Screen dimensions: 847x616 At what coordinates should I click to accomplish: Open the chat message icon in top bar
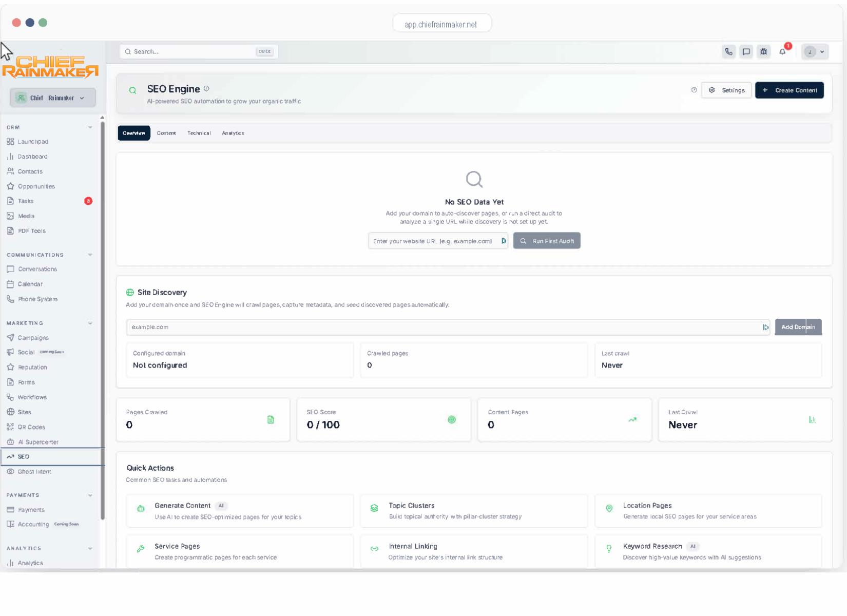pyautogui.click(x=746, y=51)
